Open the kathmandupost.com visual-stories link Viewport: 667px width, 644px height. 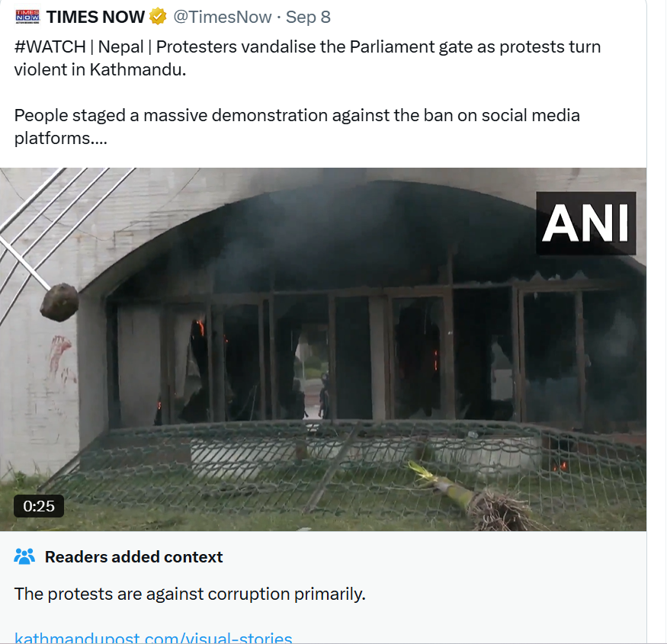(x=153, y=637)
